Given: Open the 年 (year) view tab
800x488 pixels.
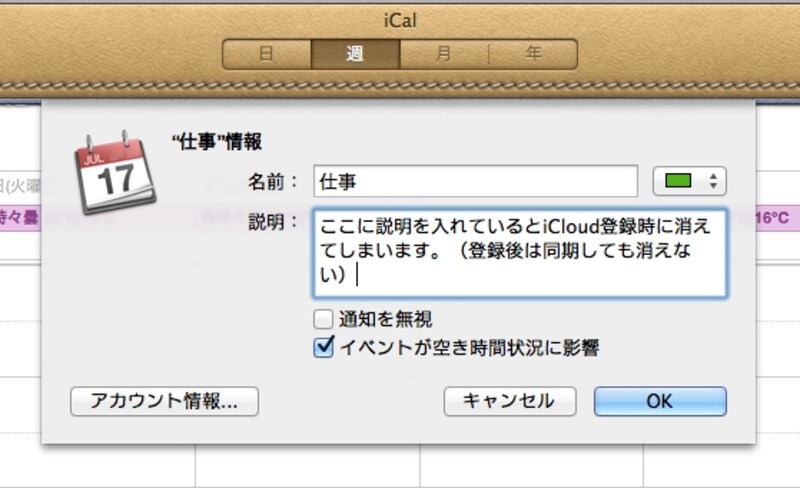Looking at the screenshot, I should coord(533,54).
